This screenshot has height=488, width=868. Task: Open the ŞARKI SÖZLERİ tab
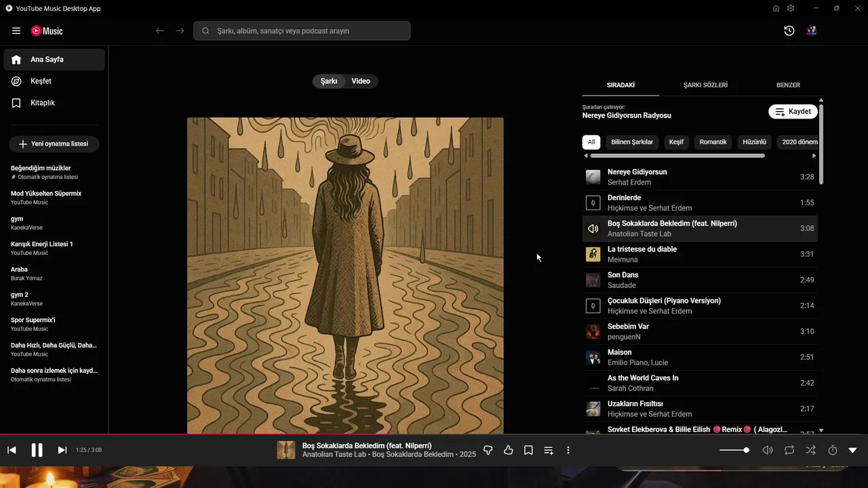coord(705,85)
